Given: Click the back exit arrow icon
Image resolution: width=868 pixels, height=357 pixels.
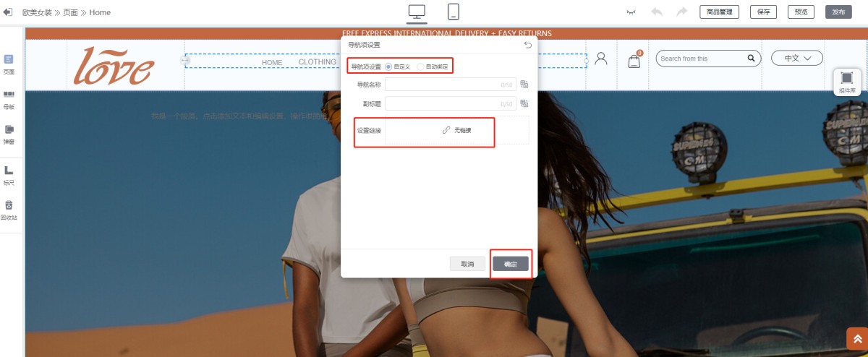Looking at the screenshot, I should coord(8,12).
